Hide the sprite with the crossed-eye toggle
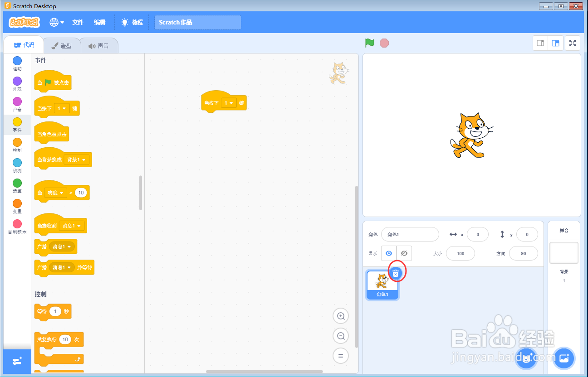Image resolution: width=588 pixels, height=377 pixels. point(404,253)
